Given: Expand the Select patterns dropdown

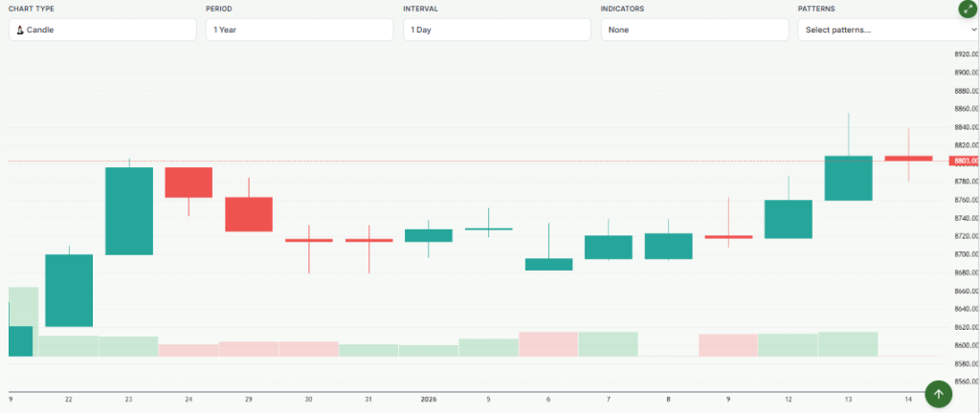Looking at the screenshot, I should (x=889, y=30).
